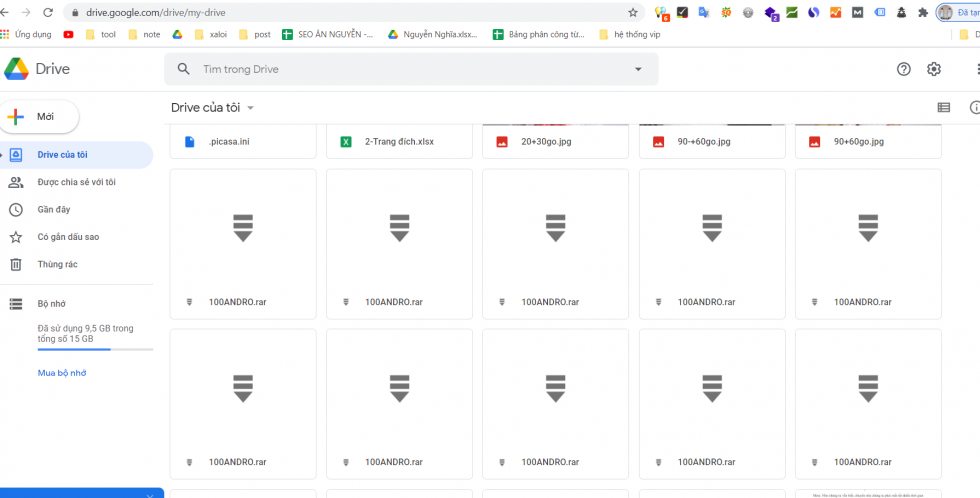
Task: Open Nguyễn Nghĩa.xlsx bookmark
Action: (432, 35)
